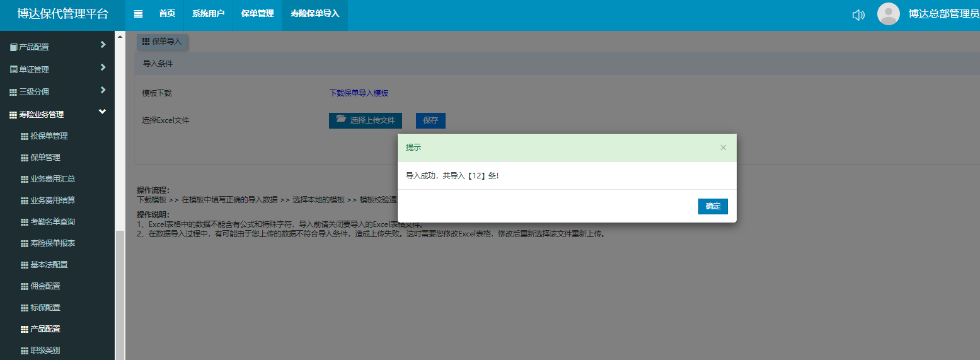980x360 pixels.
Task: Open 标保配置 menu entry
Action: coord(45,308)
